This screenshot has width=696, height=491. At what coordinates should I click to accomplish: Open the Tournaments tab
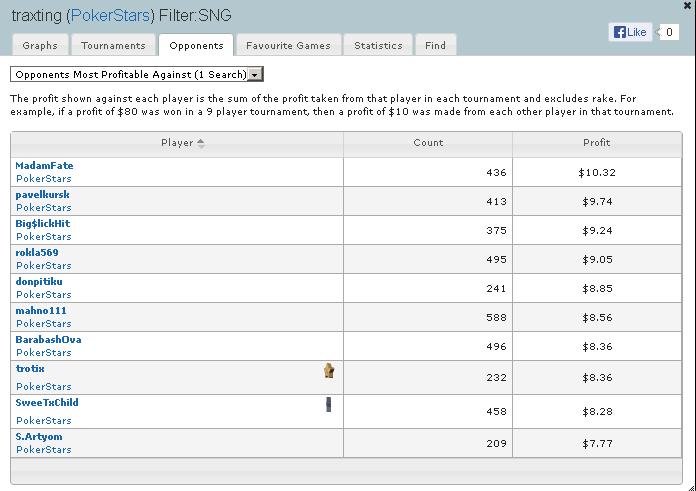tap(113, 45)
